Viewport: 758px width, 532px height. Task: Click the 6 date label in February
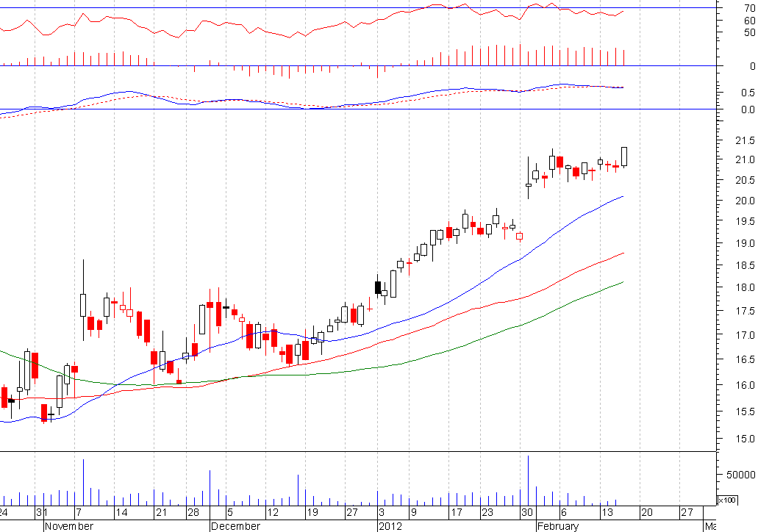(564, 512)
